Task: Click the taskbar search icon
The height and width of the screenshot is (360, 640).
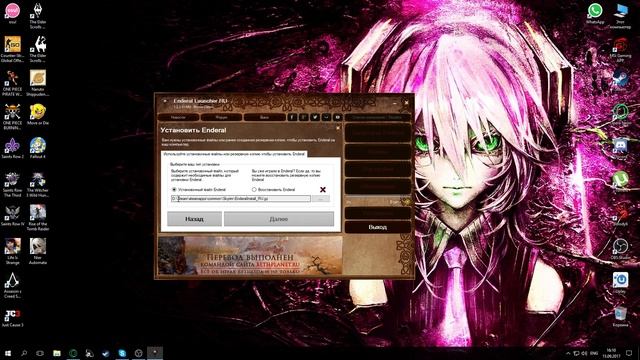Action: click(x=24, y=353)
